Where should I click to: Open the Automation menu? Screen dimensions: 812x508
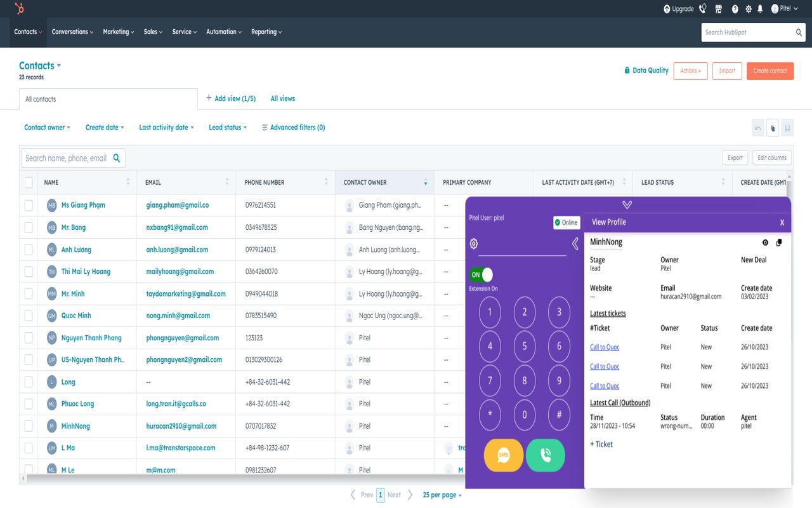[224, 32]
